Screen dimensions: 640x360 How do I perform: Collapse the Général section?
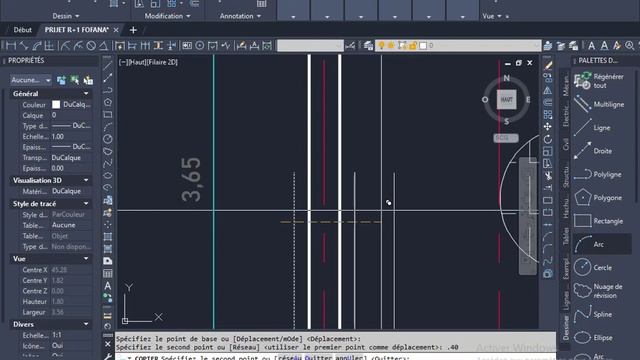coord(86,94)
